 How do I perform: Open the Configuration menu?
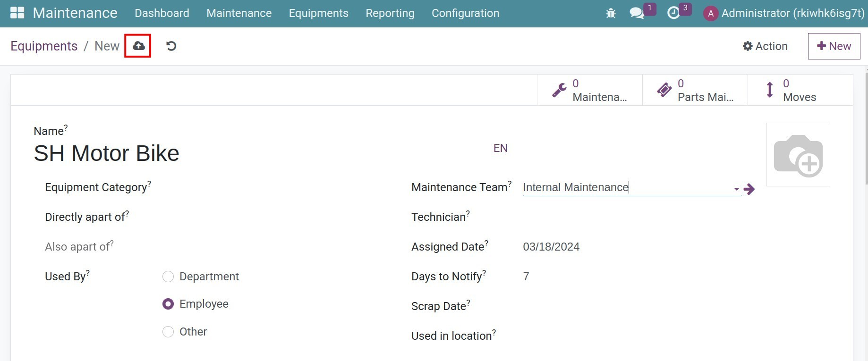[x=465, y=13]
